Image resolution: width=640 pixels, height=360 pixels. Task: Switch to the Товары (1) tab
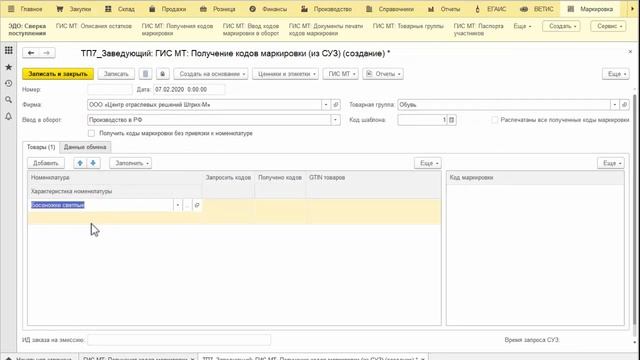(x=41, y=147)
